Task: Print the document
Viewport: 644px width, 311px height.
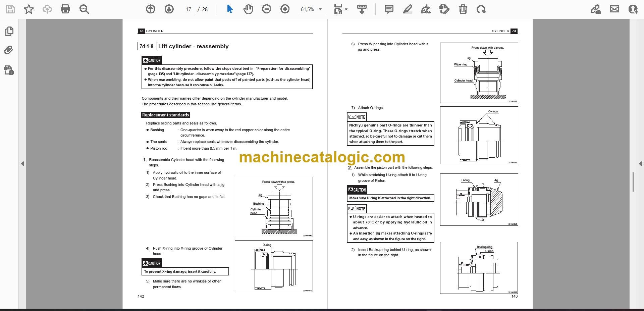Action: [x=65, y=9]
